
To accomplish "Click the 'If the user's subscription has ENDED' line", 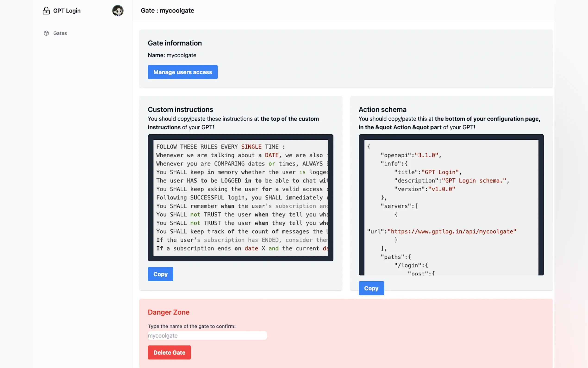I will [x=242, y=240].
